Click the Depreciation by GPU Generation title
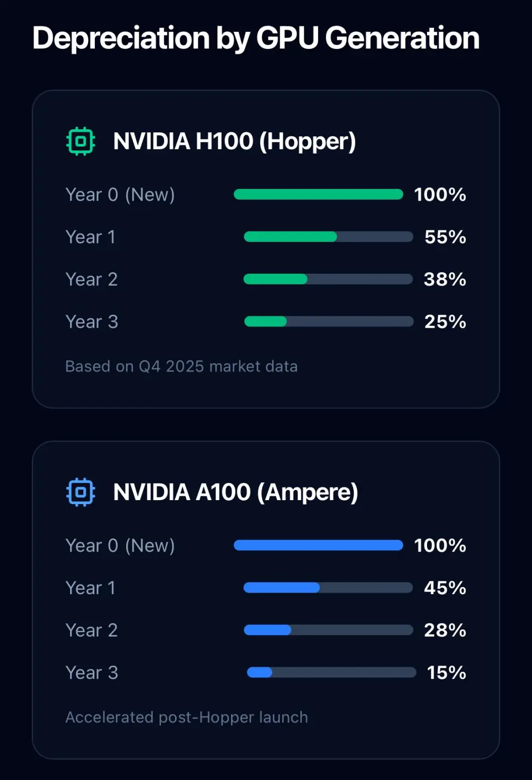 pos(256,38)
